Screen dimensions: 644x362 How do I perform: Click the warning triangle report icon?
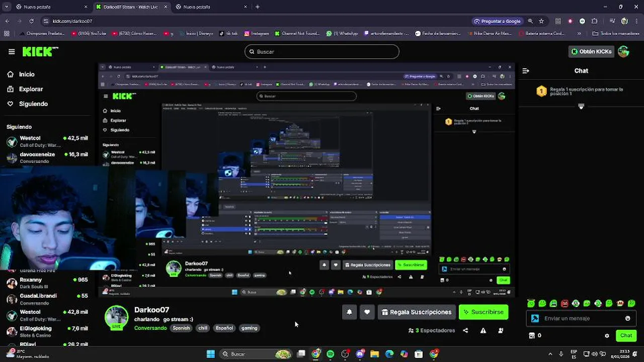pyautogui.click(x=483, y=330)
